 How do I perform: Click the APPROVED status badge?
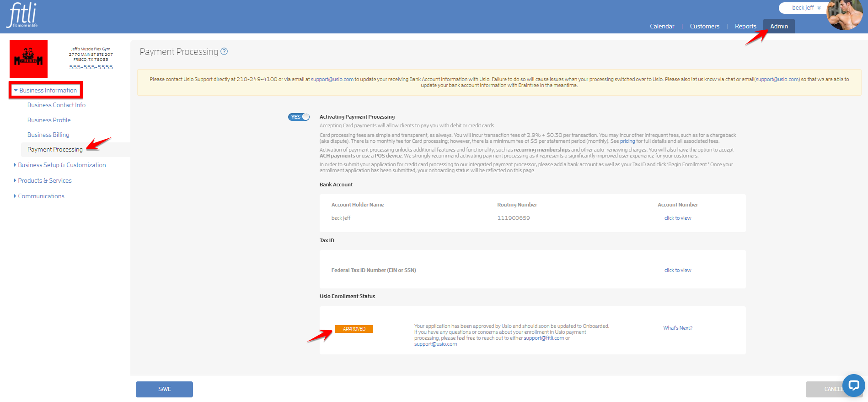pos(354,329)
